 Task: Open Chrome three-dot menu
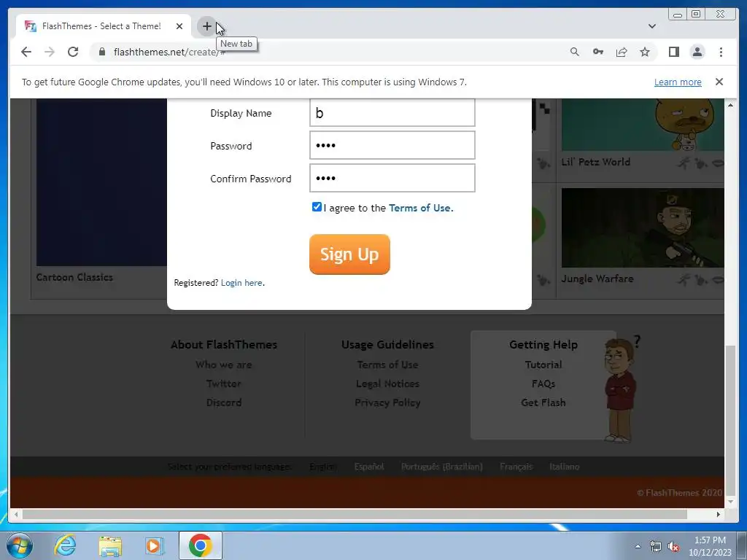pos(721,52)
